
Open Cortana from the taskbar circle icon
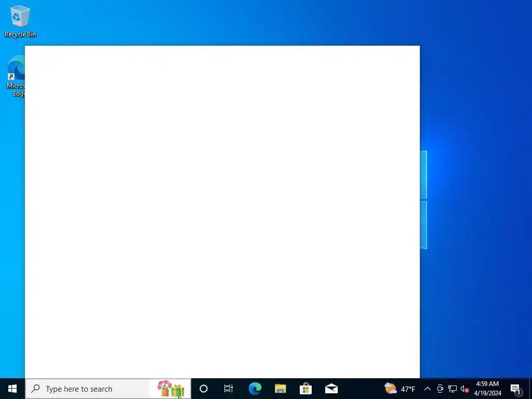click(204, 389)
